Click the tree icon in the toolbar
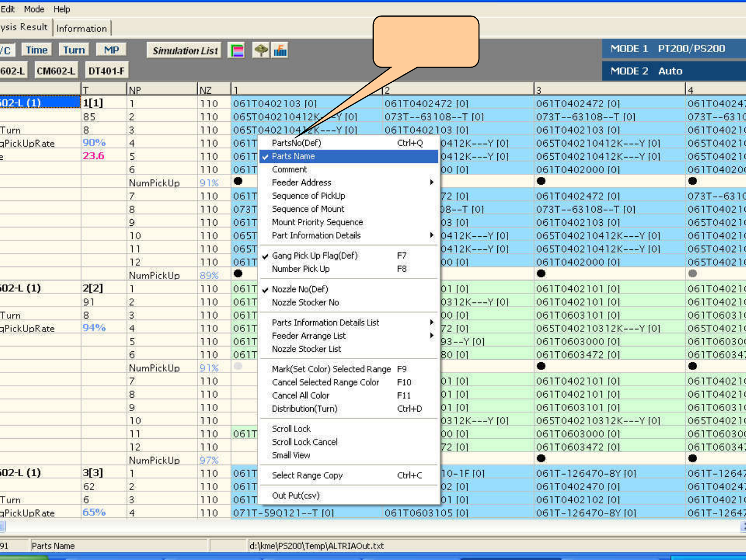The image size is (746, 560). (261, 50)
